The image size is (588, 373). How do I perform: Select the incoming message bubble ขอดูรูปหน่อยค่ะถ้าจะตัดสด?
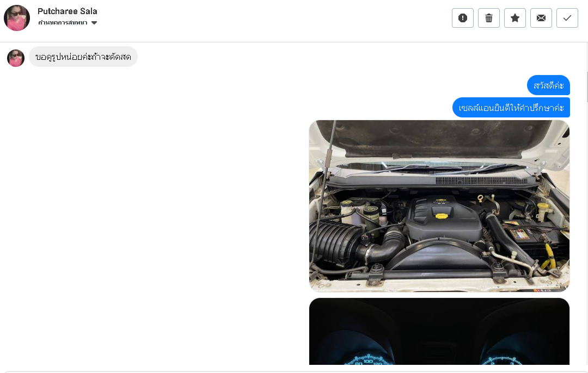pos(83,57)
